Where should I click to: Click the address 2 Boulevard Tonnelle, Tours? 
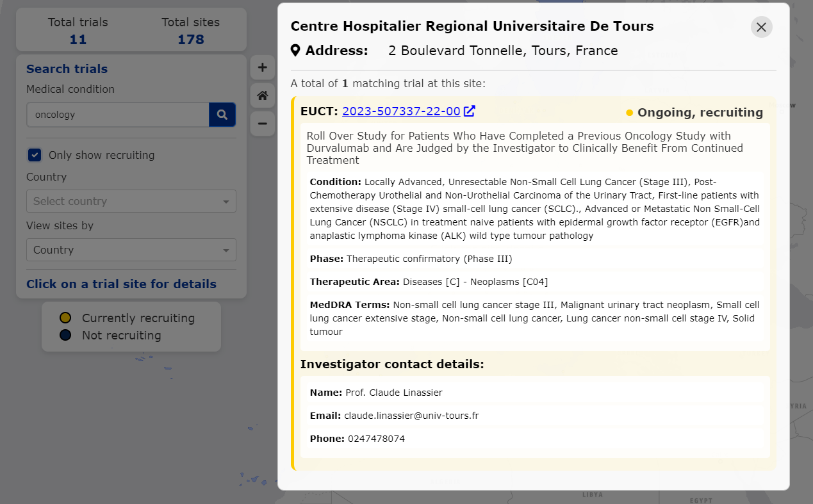point(503,51)
